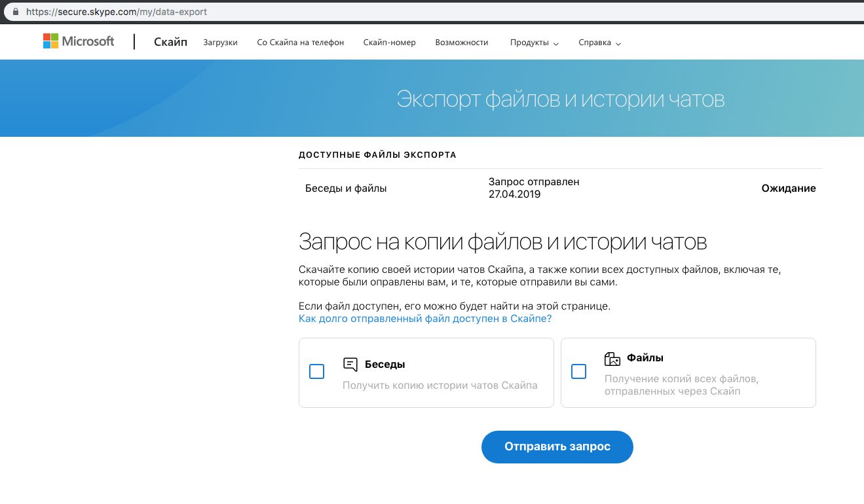Click the Ожидание status text
This screenshot has width=864, height=504.
click(x=789, y=189)
